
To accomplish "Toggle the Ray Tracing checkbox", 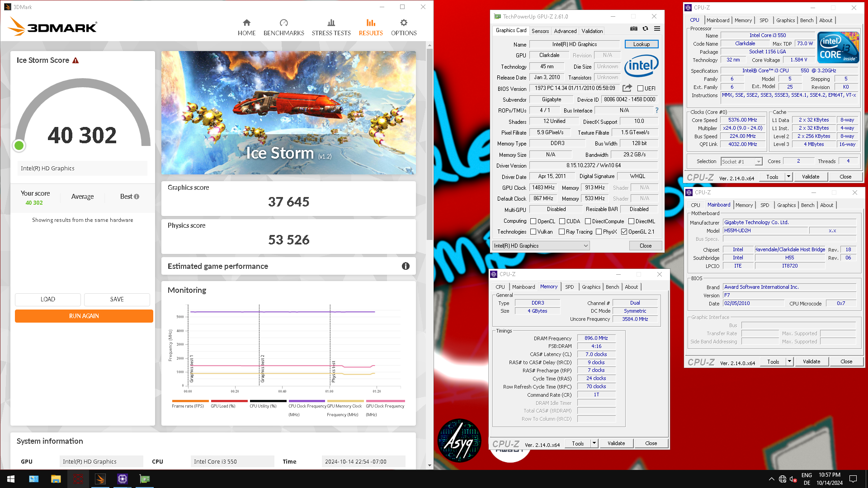I will pos(561,232).
